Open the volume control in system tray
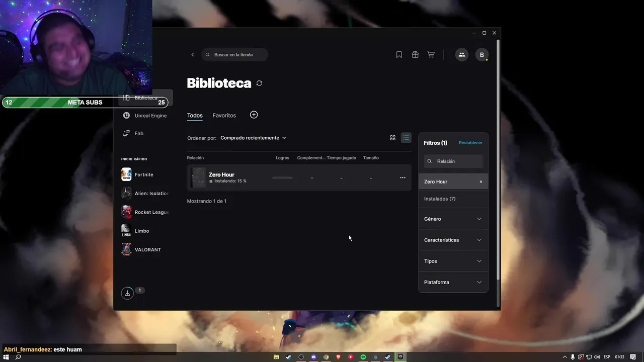This screenshot has height=362, width=644. pyautogui.click(x=597, y=357)
